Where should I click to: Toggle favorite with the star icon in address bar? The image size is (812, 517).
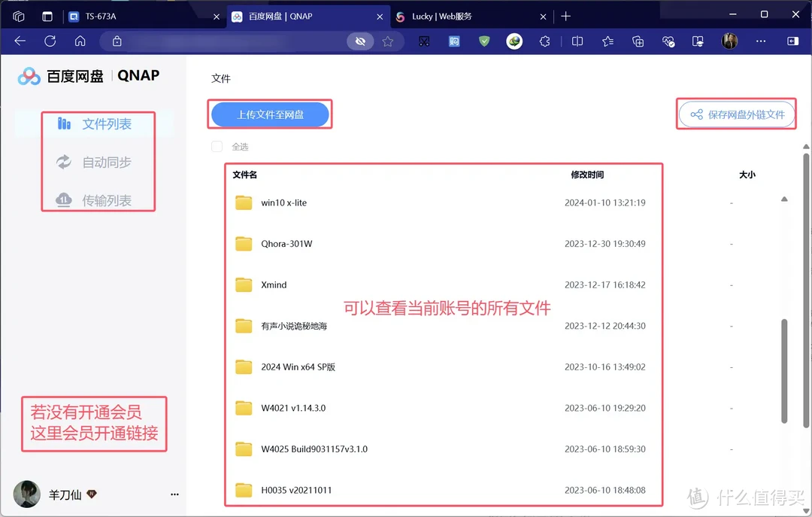point(388,41)
